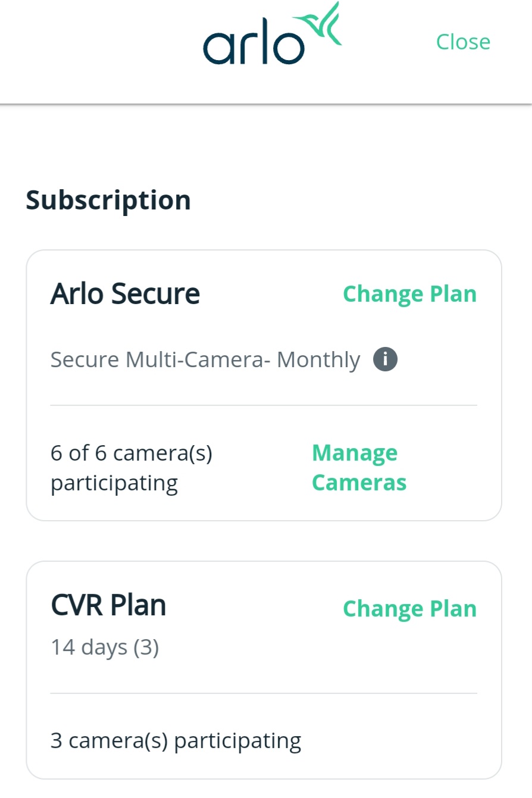The image size is (532, 798).
Task: Open the Arlo Secure subscription card
Action: tap(265, 384)
